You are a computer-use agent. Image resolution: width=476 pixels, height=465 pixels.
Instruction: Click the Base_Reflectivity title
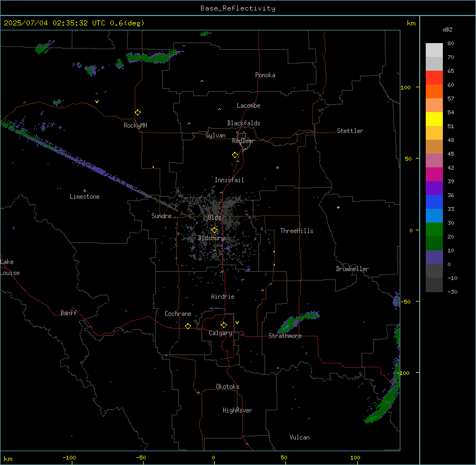tap(238, 8)
